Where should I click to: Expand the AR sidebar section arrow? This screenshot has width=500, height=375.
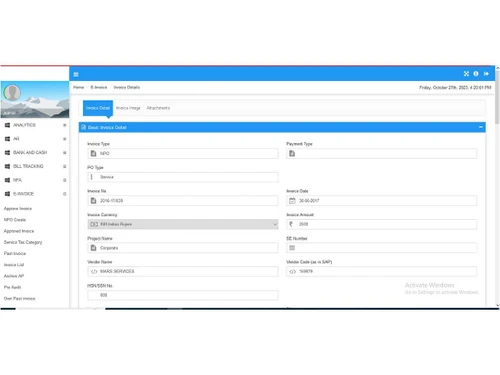[x=65, y=139]
